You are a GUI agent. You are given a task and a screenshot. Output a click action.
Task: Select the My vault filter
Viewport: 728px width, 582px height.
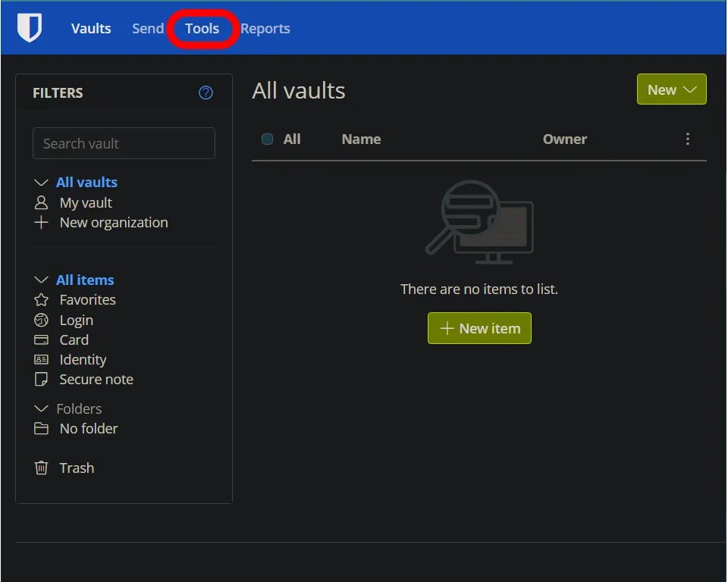point(85,202)
